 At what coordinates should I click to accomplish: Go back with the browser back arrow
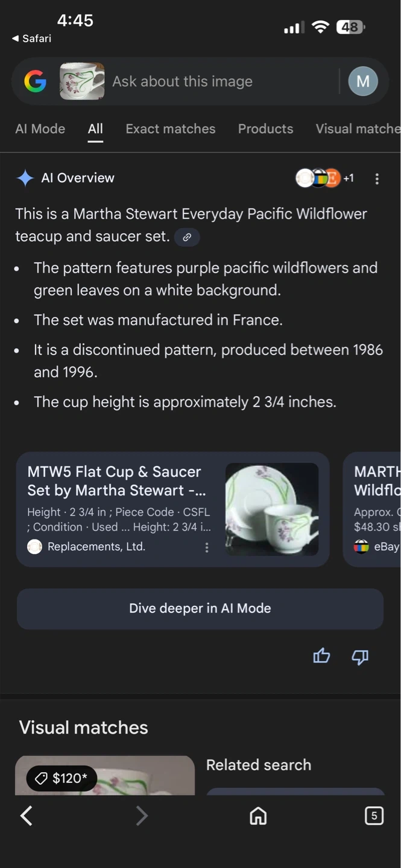[27, 816]
